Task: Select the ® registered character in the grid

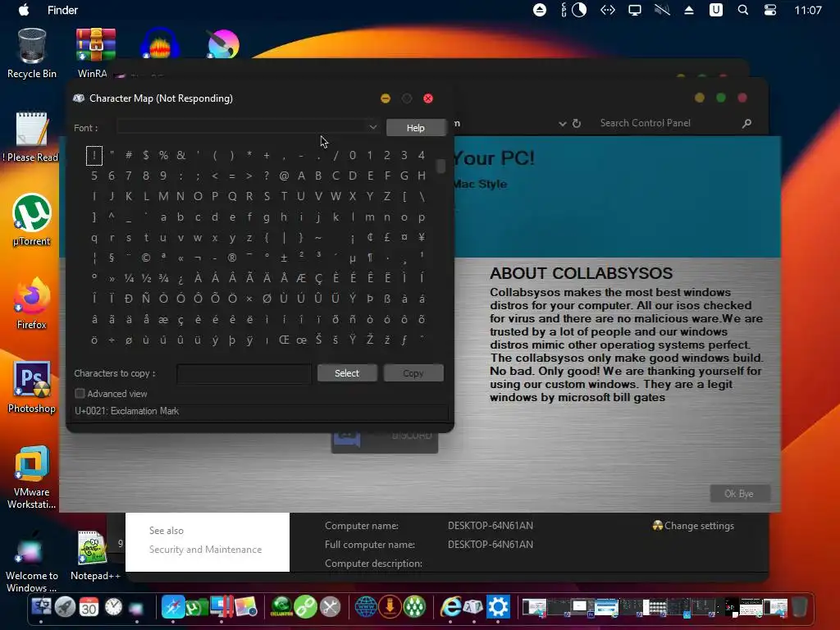Action: coord(232,258)
